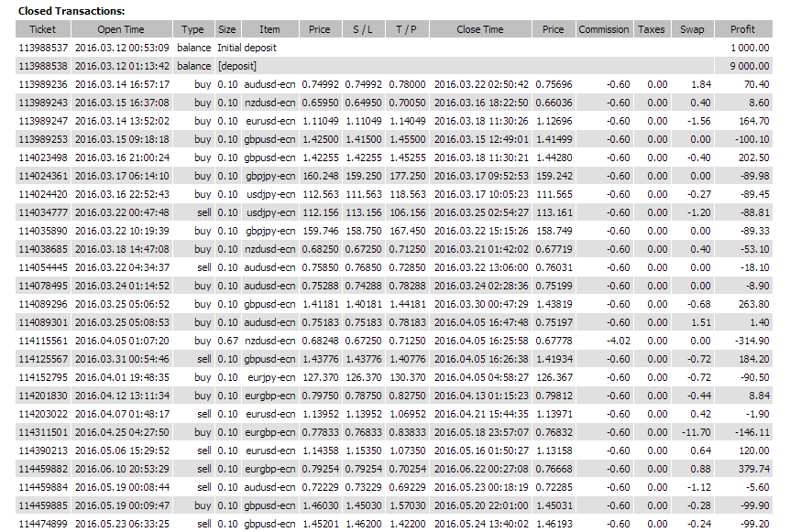Click profit value 164.70
The width and height of the screenshot is (790, 532).
click(753, 121)
